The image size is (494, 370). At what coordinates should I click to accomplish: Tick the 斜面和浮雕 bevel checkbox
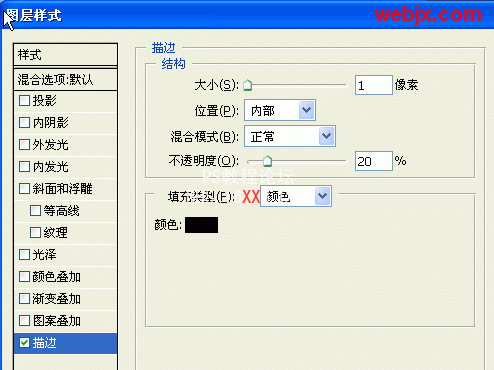[24, 188]
